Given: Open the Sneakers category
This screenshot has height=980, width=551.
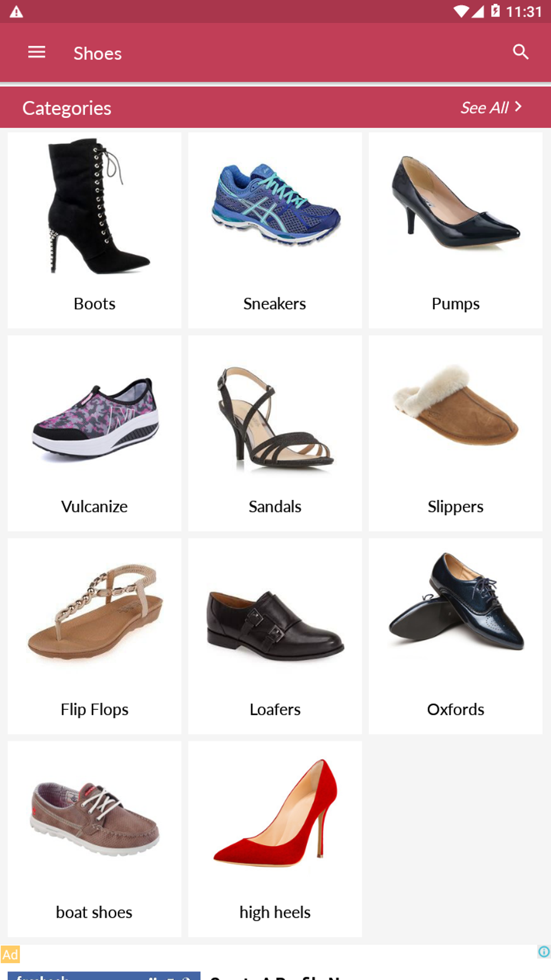Looking at the screenshot, I should (x=275, y=230).
